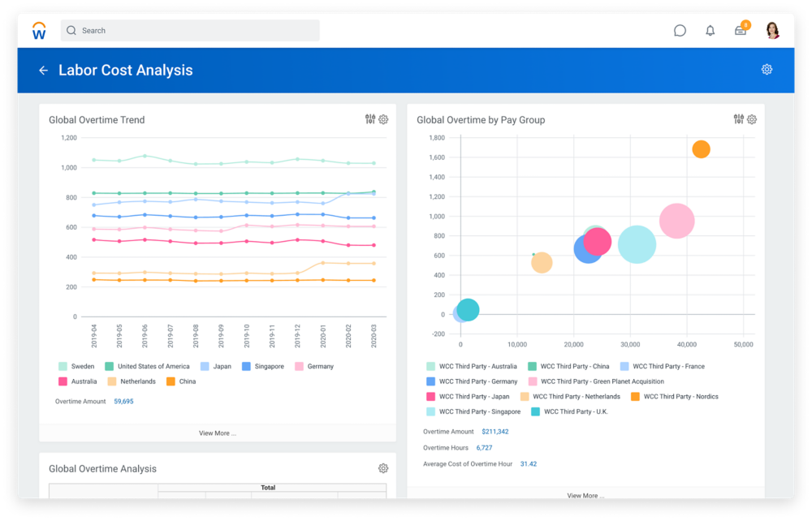Toggle the Sweden series in the trend legend
This screenshot has height=521, width=812.
pyautogui.click(x=79, y=366)
